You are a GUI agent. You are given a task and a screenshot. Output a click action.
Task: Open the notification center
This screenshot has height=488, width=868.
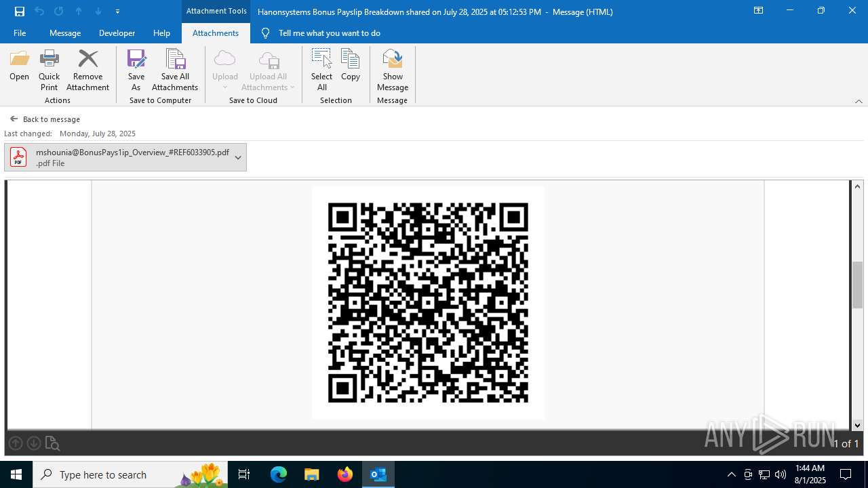click(x=846, y=474)
